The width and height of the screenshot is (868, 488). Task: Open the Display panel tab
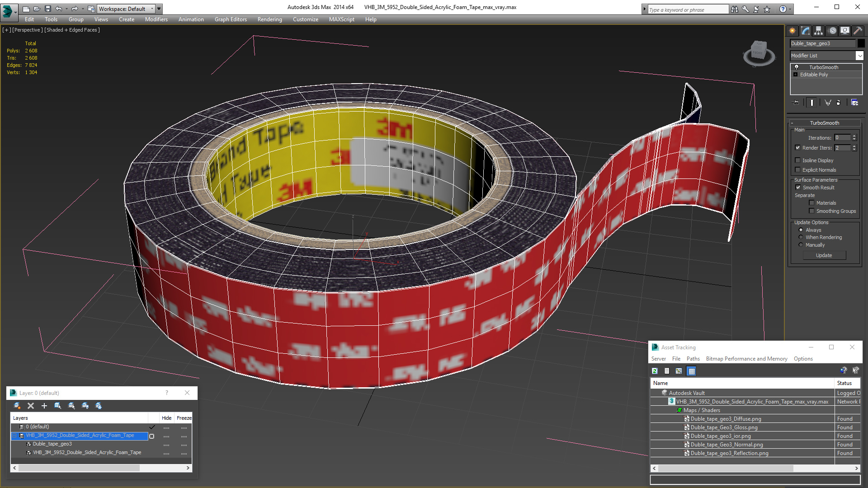844,31
